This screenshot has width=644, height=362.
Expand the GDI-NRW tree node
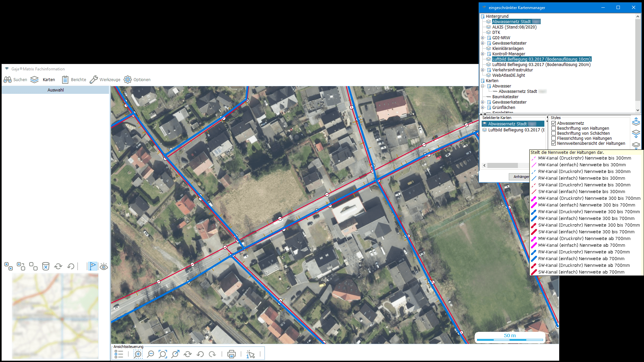click(483, 38)
